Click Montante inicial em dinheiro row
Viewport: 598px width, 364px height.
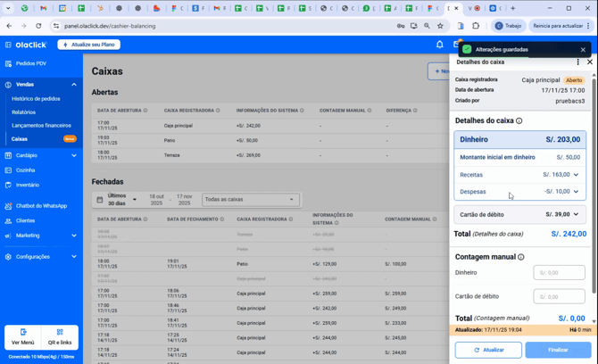[x=519, y=157]
